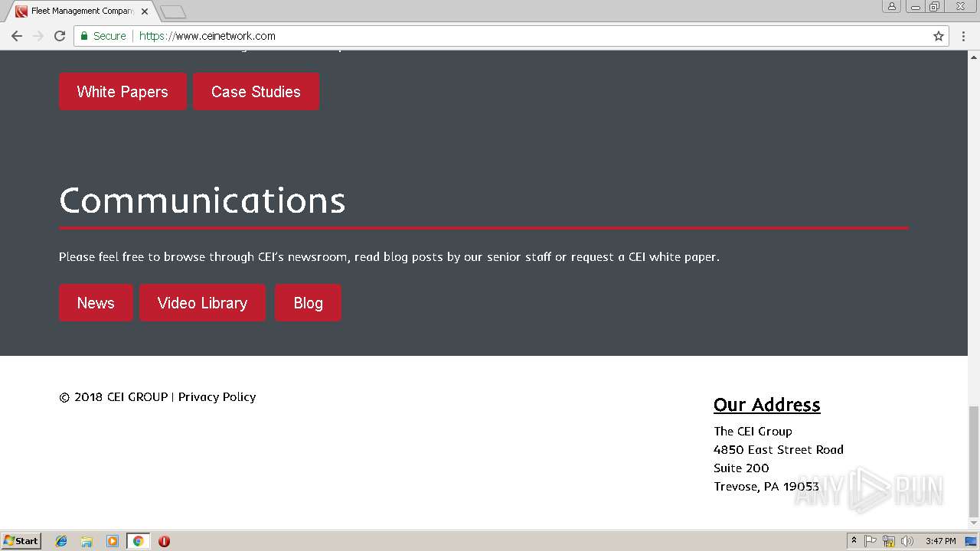Click the Our Address heading
Viewport: 980px width, 551px height.
(x=766, y=405)
